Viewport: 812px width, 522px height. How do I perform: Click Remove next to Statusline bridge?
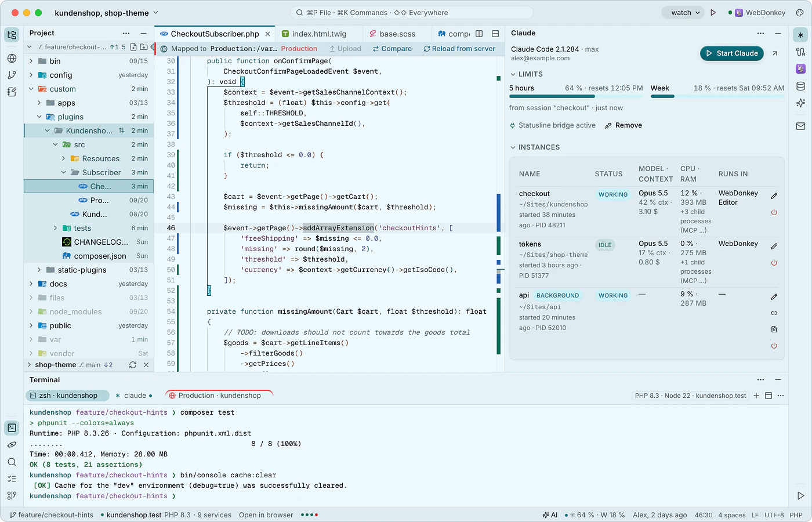tap(623, 125)
